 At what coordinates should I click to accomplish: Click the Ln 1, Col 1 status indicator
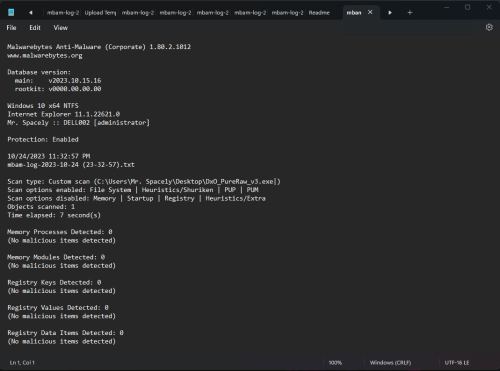(22, 363)
